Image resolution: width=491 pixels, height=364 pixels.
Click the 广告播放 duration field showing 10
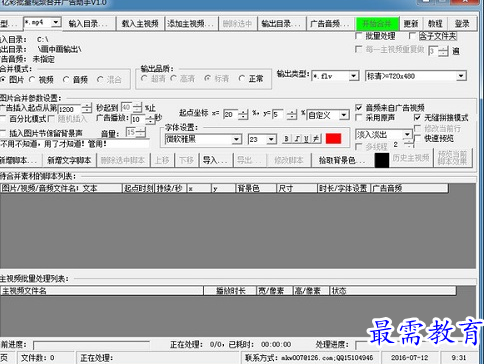[138, 119]
